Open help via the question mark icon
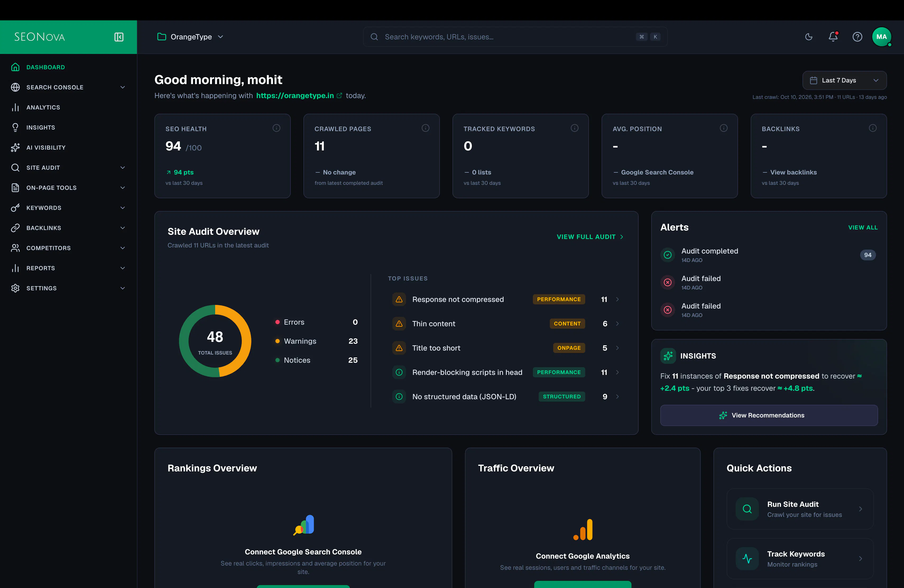This screenshot has height=588, width=904. point(857,37)
